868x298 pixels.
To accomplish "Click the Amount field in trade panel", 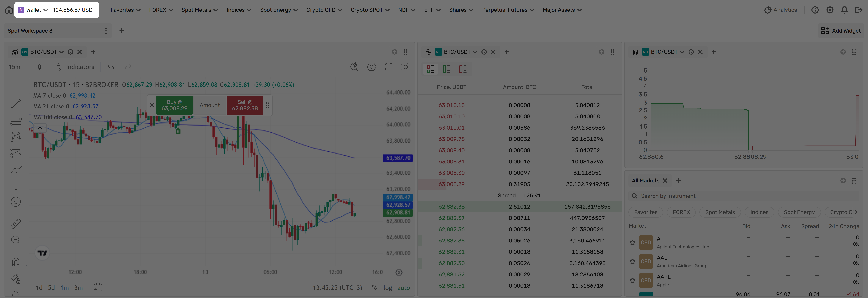I will (x=210, y=105).
